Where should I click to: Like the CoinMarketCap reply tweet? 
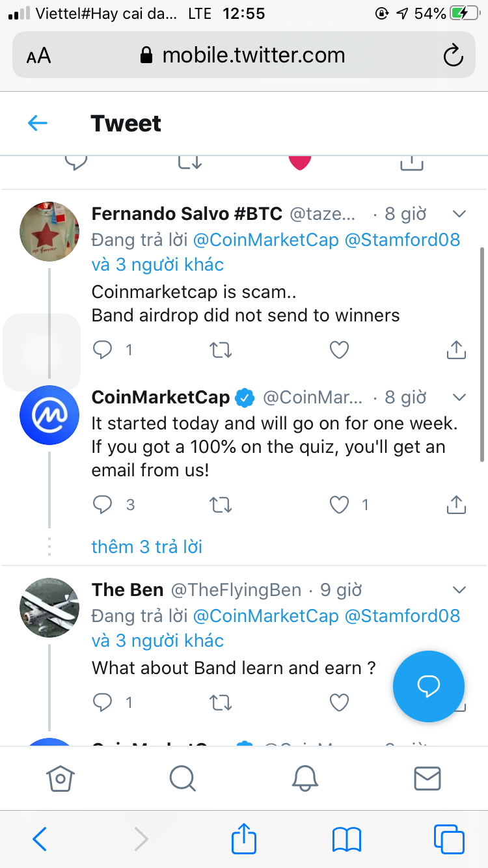(339, 504)
